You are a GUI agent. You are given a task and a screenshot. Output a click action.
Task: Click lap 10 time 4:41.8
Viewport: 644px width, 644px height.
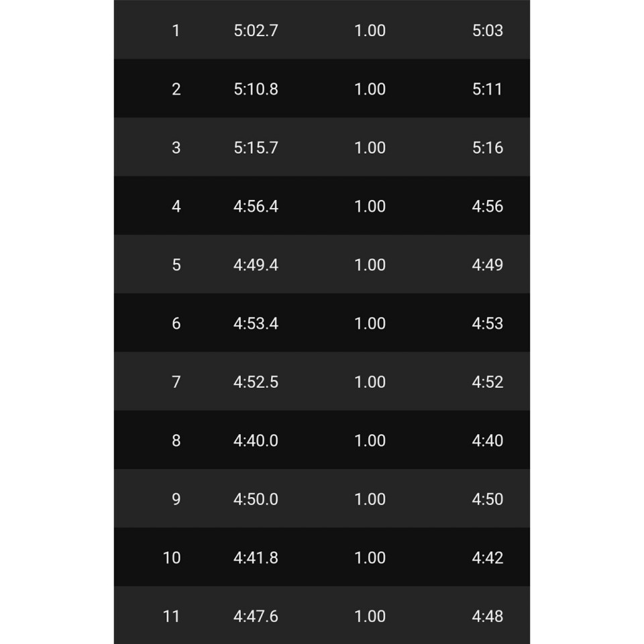tap(256, 557)
